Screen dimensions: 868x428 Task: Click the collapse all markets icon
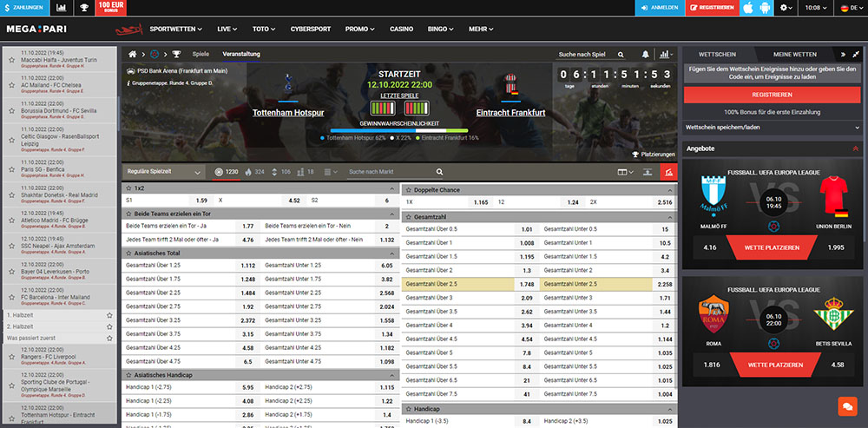click(x=647, y=172)
